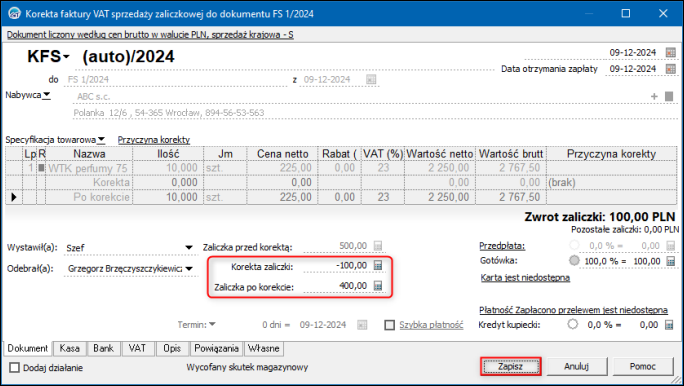Open calendar for Data otrzymania zapłaty
The image size is (684, 386).
point(670,69)
